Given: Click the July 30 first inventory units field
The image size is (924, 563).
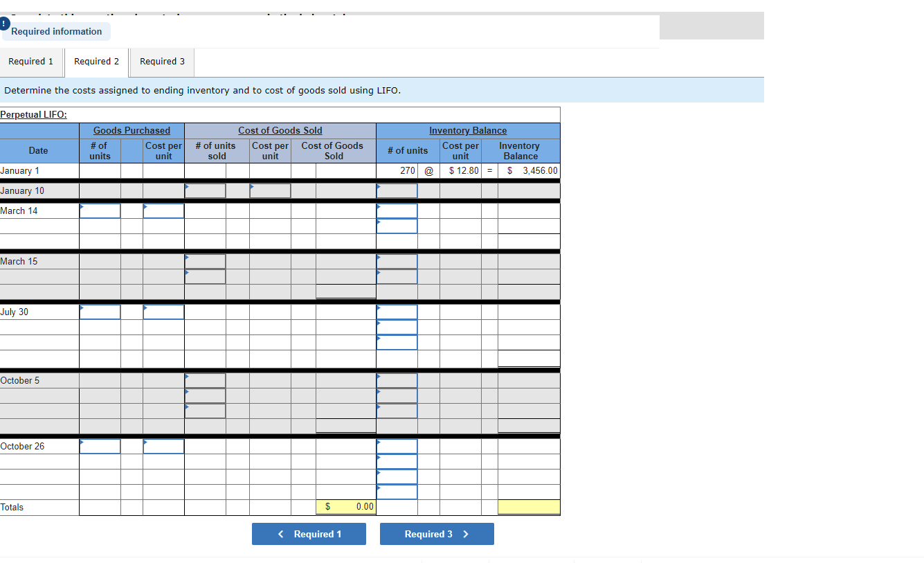Looking at the screenshot, I should pos(397,312).
